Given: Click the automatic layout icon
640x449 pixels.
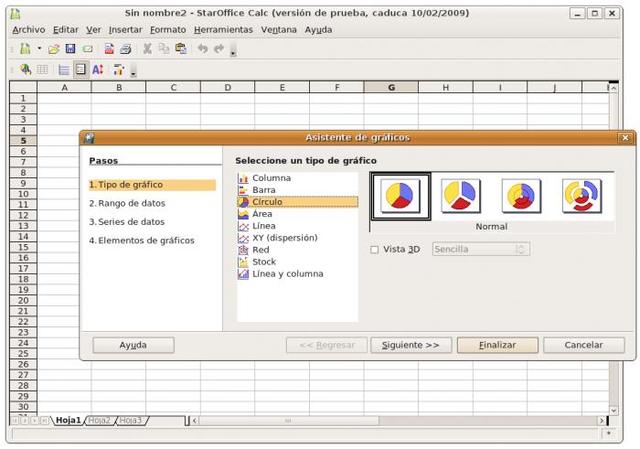Looking at the screenshot, I should pos(118,70).
